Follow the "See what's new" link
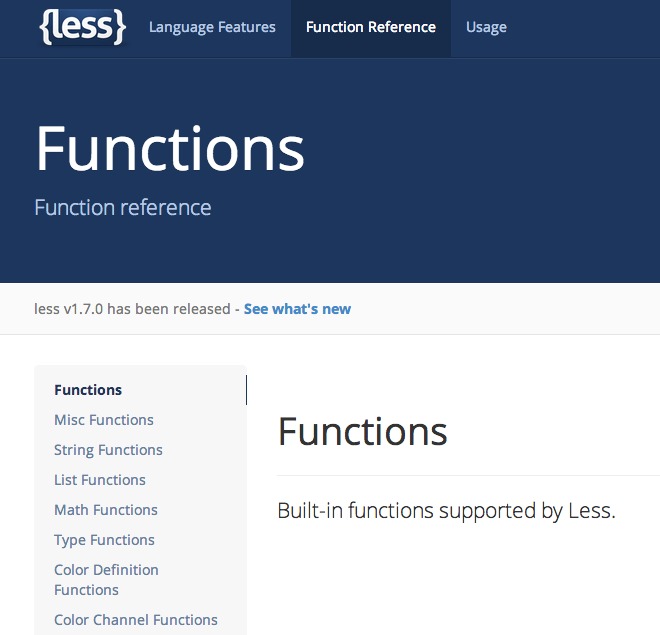This screenshot has height=635, width=660. (297, 309)
